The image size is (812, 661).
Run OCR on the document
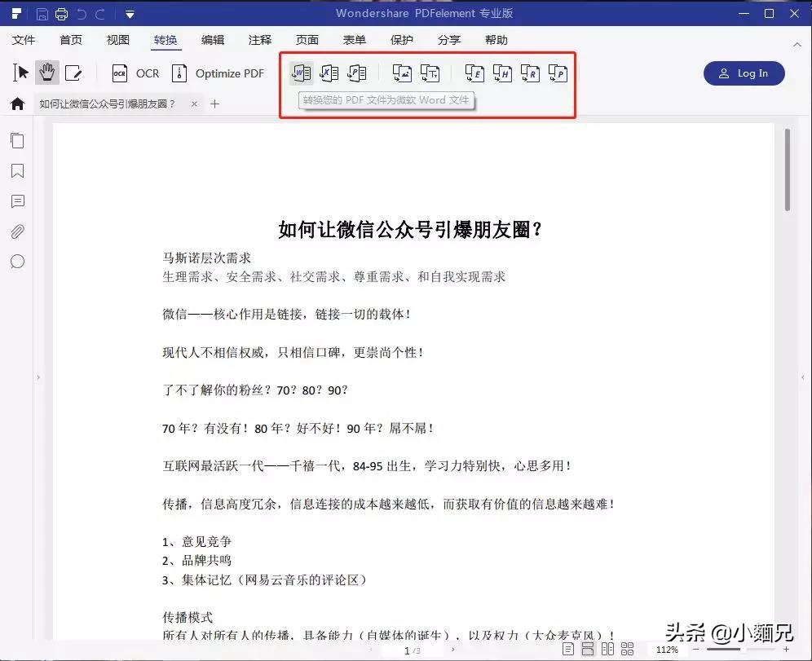[135, 73]
